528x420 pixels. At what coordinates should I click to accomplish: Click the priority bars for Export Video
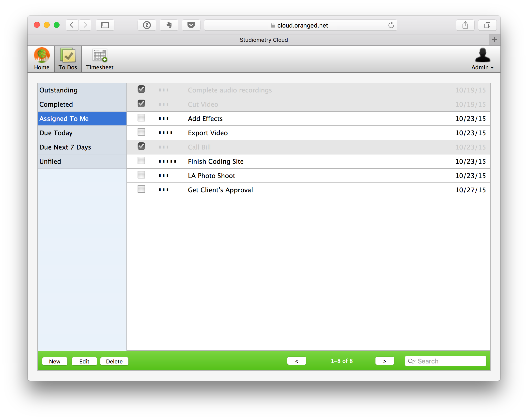(166, 133)
